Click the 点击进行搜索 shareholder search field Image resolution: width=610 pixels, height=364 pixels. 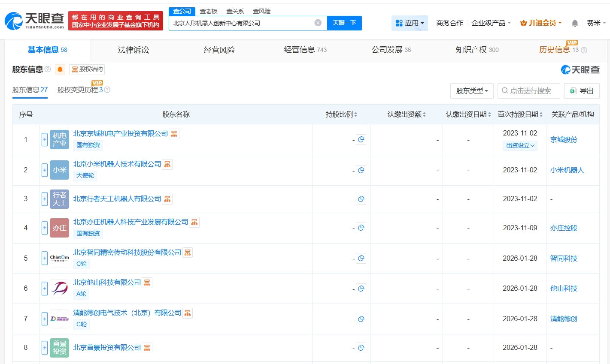coord(529,91)
